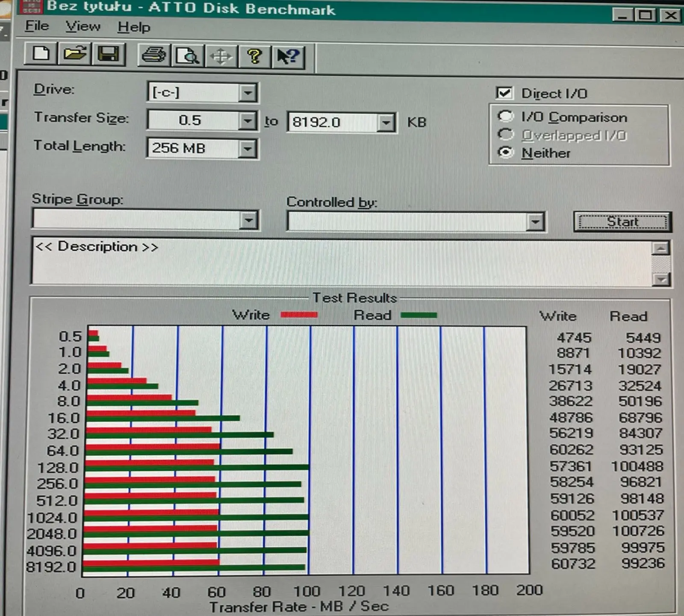
Task: Expand the Transfer Size minimum 0.5 dropdown
Action: (248, 121)
